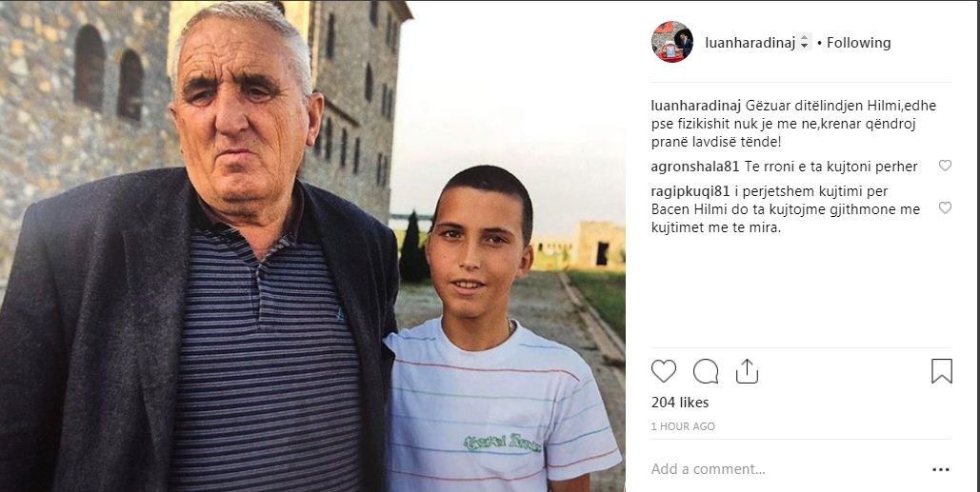Viewport: 980px width, 492px height.
Task: Click the Following button
Action: pos(859,43)
